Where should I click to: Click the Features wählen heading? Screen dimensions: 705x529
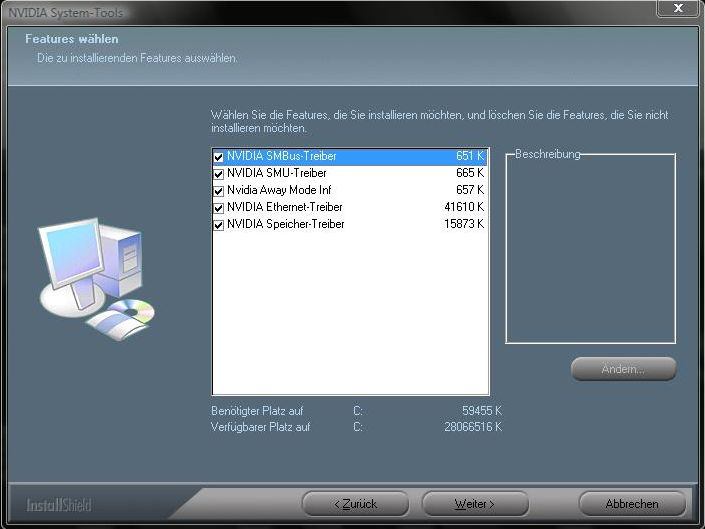pos(71,39)
